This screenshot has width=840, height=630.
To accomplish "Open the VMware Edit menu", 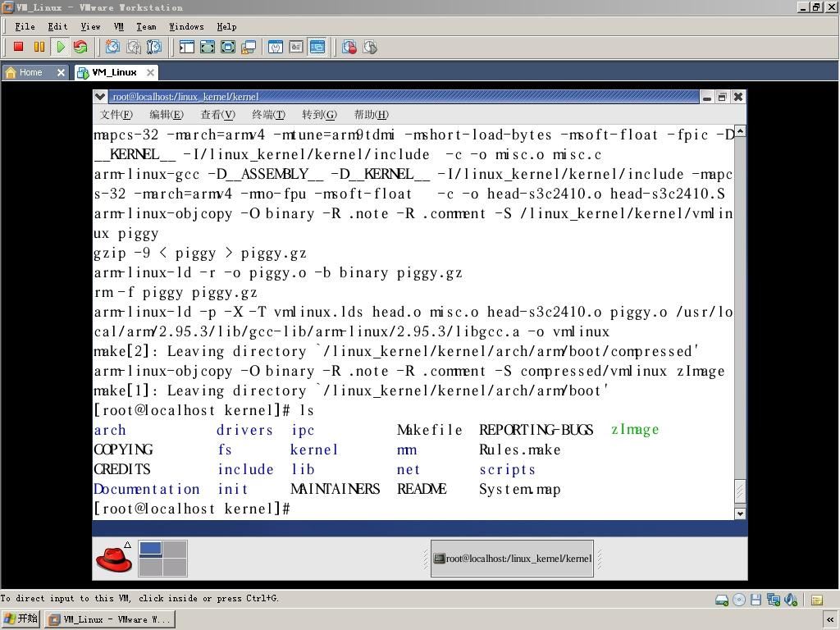I will [x=57, y=26].
